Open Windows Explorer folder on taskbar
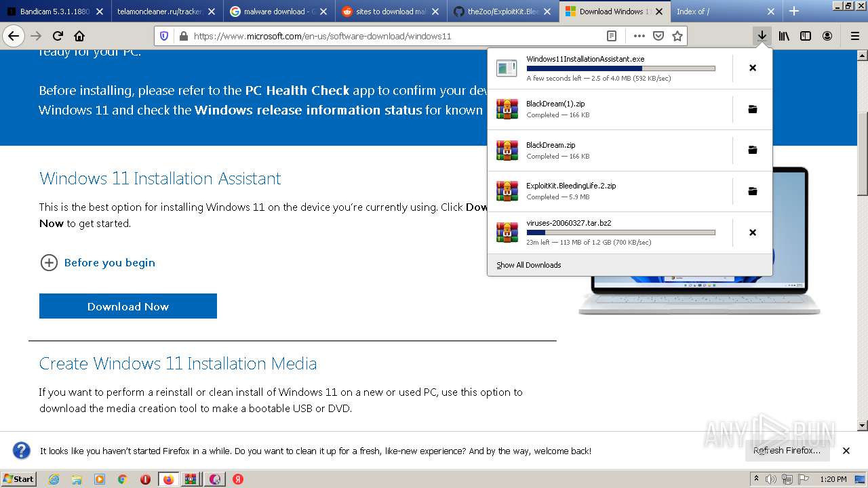Screen dimensions: 868x488 [77, 479]
